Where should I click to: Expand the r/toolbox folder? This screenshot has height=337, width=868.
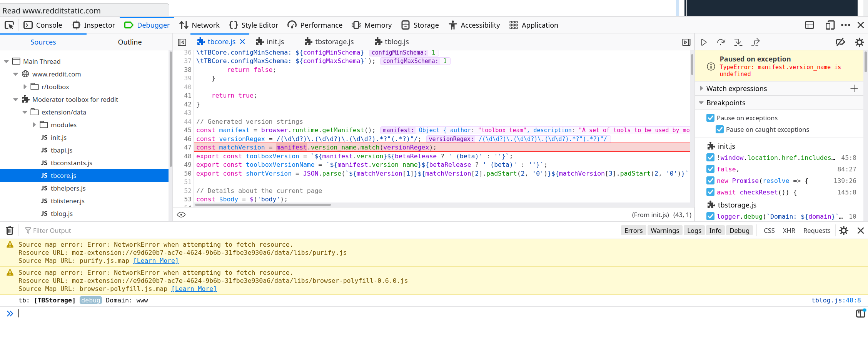(x=25, y=87)
